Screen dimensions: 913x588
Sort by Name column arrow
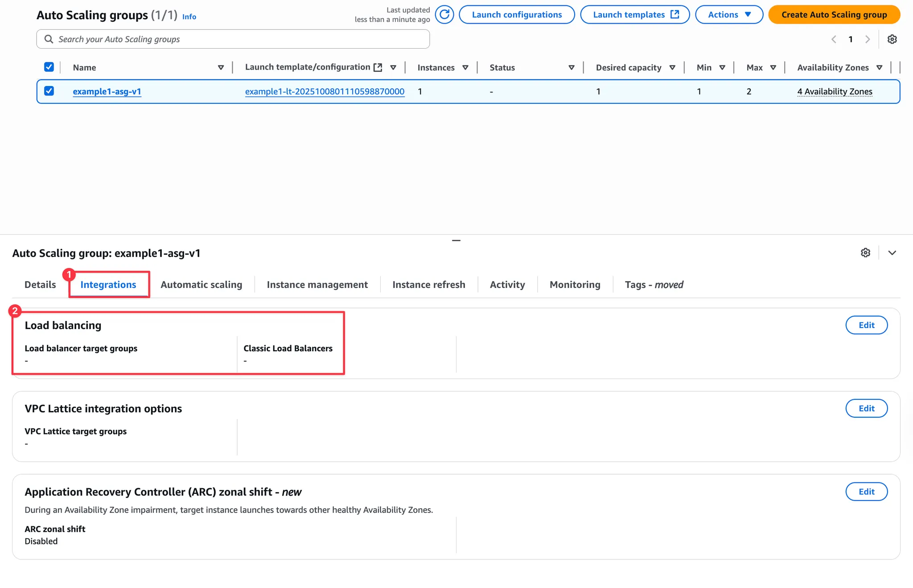[x=221, y=68]
